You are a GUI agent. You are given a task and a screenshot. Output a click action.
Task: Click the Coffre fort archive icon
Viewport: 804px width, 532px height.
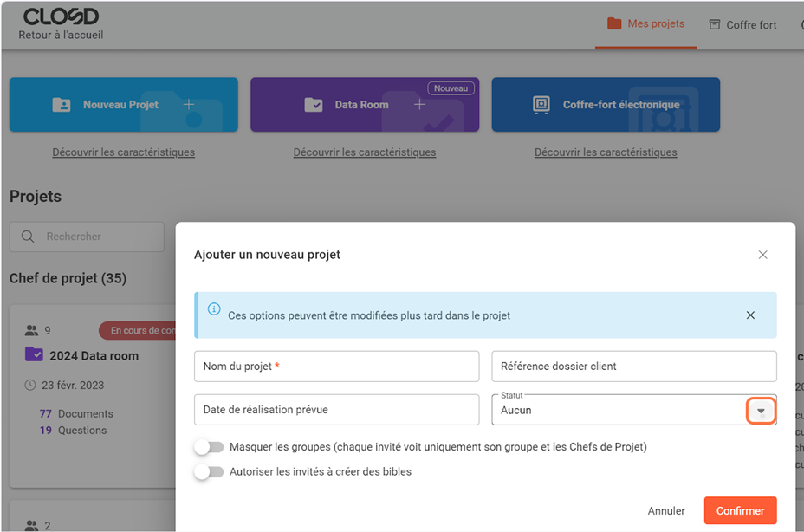[x=715, y=24]
